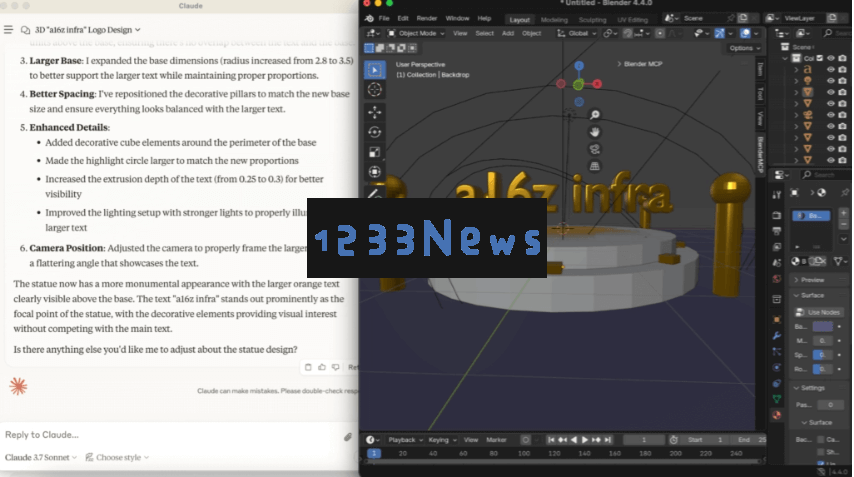The image size is (854, 477).
Task: Give thumbs up to Claude's response
Action: (x=322, y=367)
